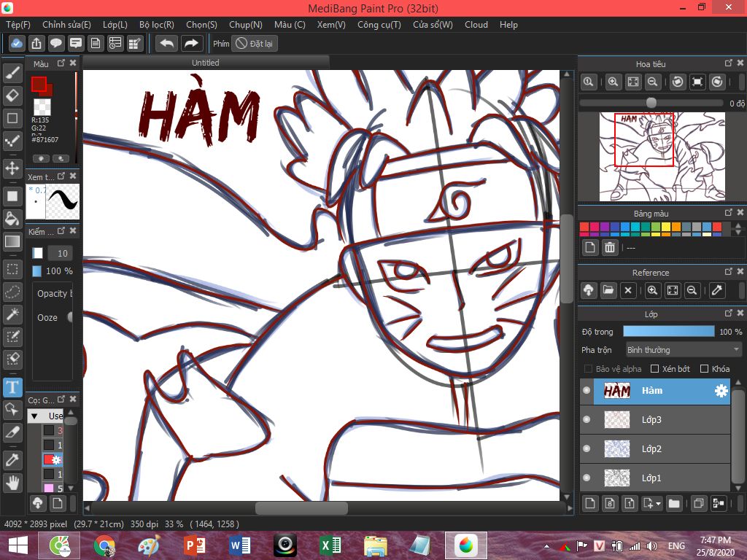Zoom out using the navigator magnifier minus
The image size is (747, 560).
click(653, 82)
